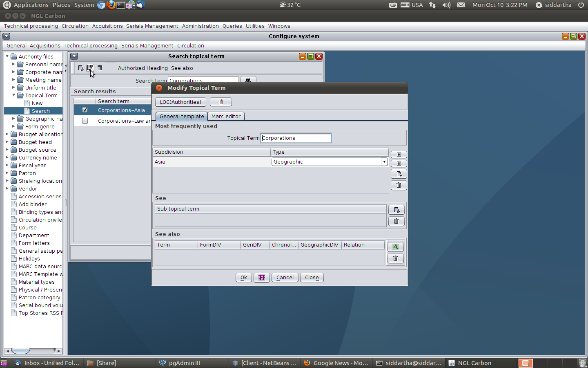Screen dimensions: 588x368
Task: Click the Topical Term text field
Action: [296, 138]
